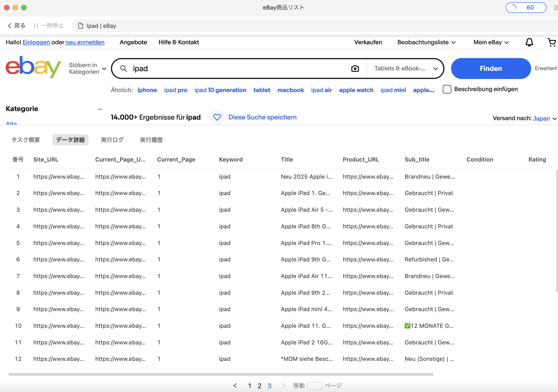
Task: Go to next page of data table
Action: pyautogui.click(x=283, y=385)
